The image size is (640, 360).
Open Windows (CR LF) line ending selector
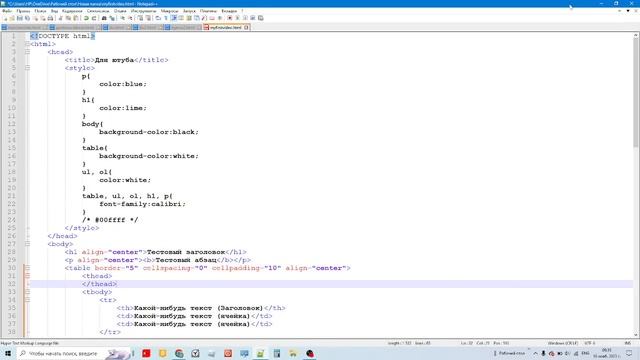pyautogui.click(x=562, y=343)
